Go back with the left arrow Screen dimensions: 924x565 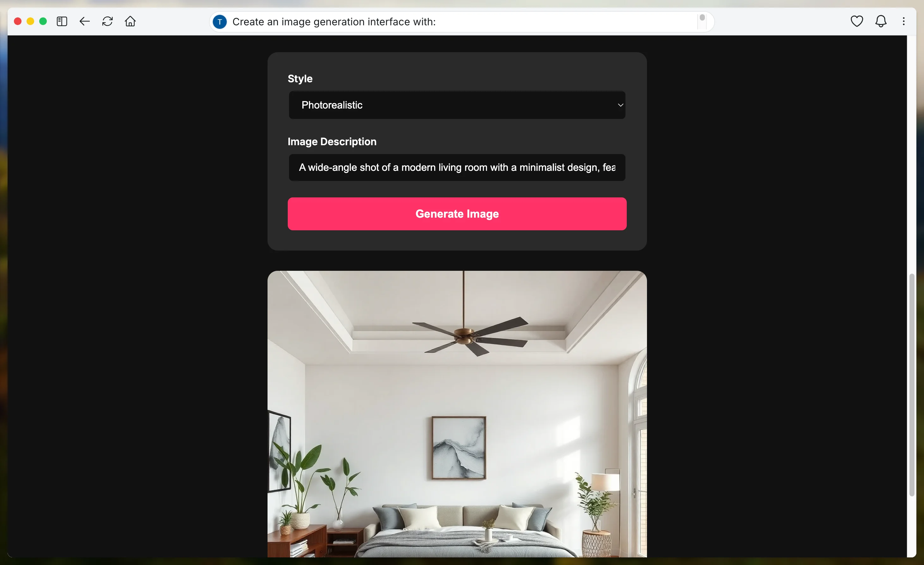coord(85,22)
